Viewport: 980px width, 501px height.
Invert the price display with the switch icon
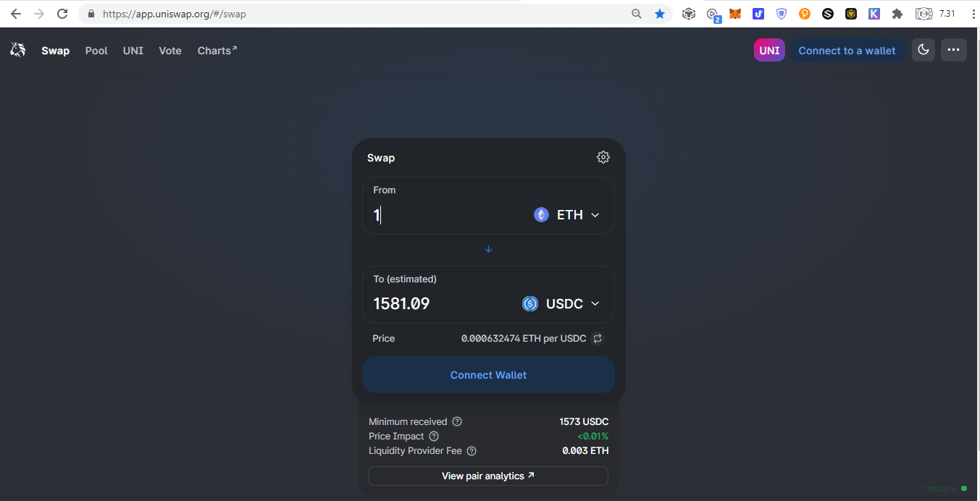598,338
